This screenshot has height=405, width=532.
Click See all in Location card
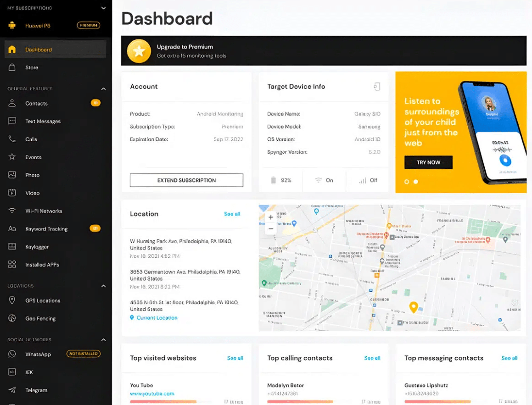(232, 214)
